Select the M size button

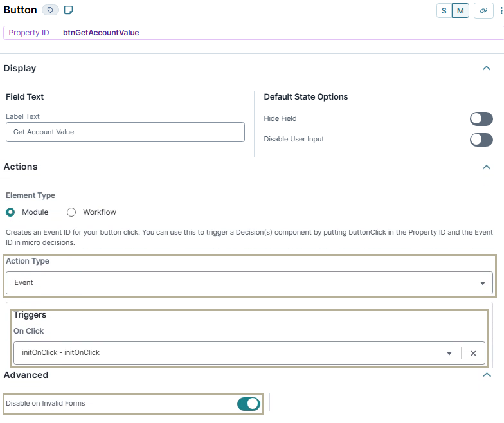460,10
